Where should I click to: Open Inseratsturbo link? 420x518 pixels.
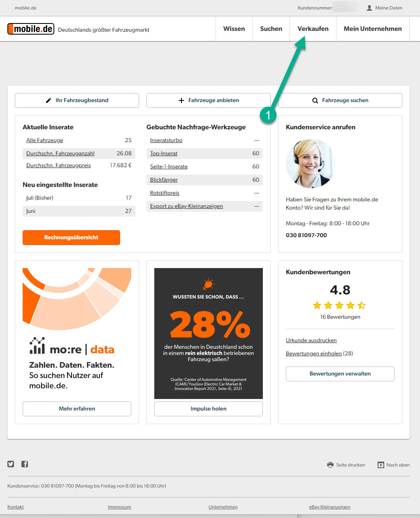(x=166, y=140)
